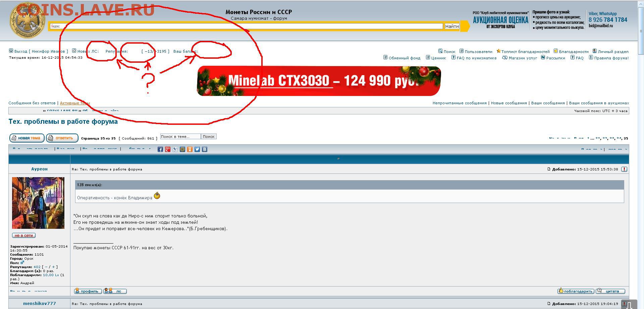Click the scroll-to-bottom arrow button
Viewport: 644px width, 309px height.
coord(629,305)
